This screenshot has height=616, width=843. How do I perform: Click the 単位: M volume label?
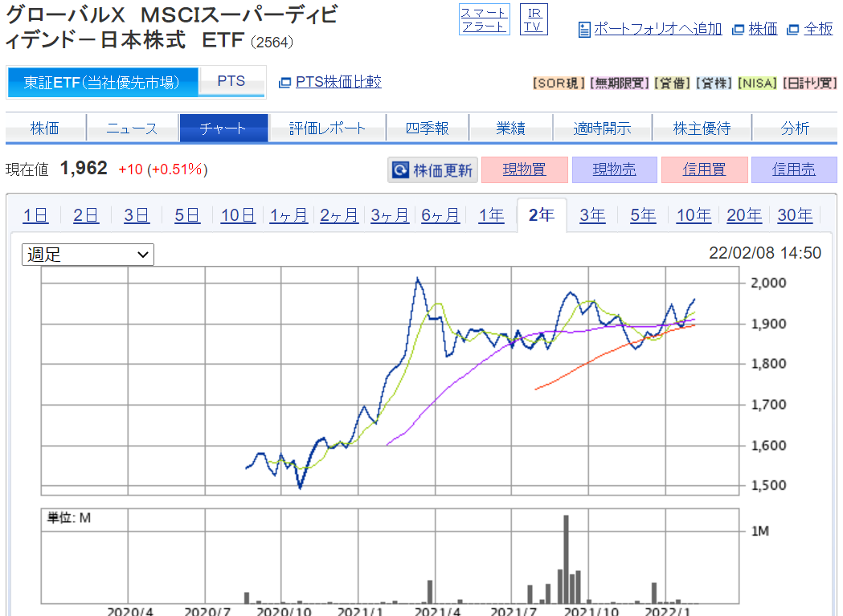69,518
